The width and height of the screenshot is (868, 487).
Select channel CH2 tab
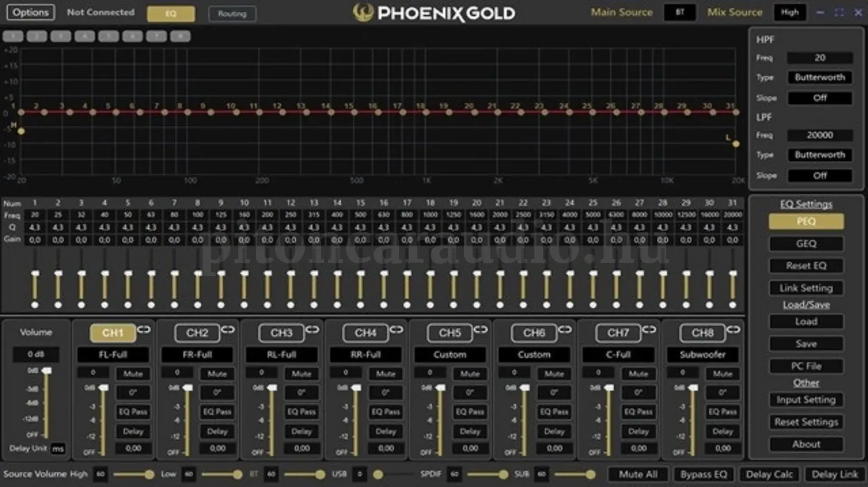[x=197, y=333]
